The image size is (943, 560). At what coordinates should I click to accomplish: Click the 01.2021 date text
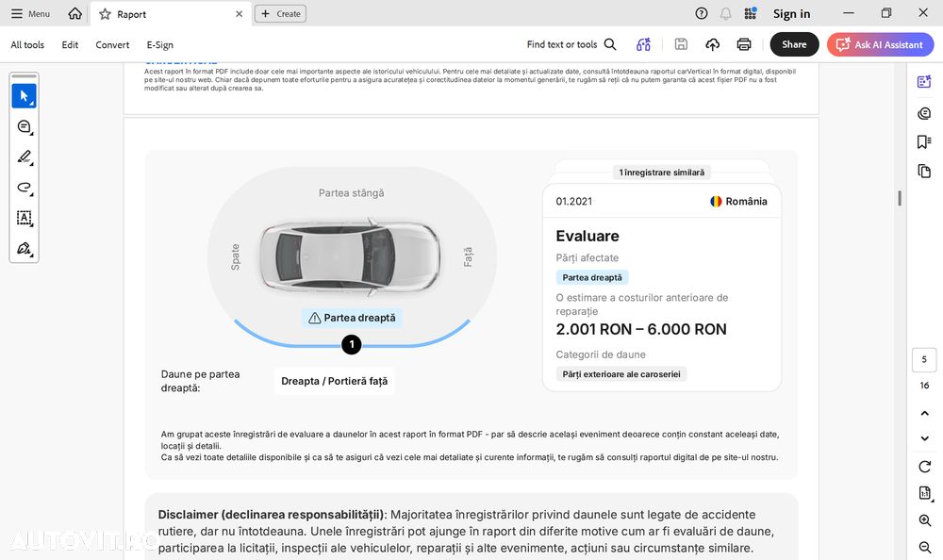point(573,202)
